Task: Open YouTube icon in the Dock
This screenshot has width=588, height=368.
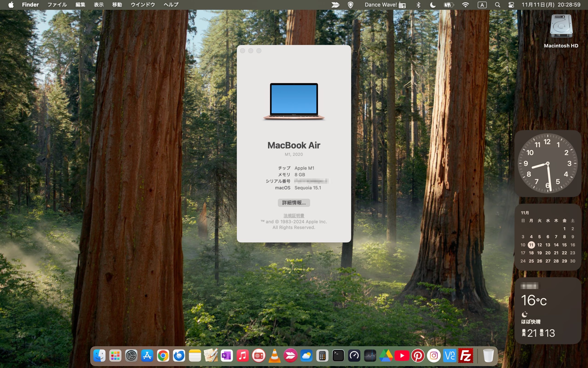Action: [x=402, y=356]
